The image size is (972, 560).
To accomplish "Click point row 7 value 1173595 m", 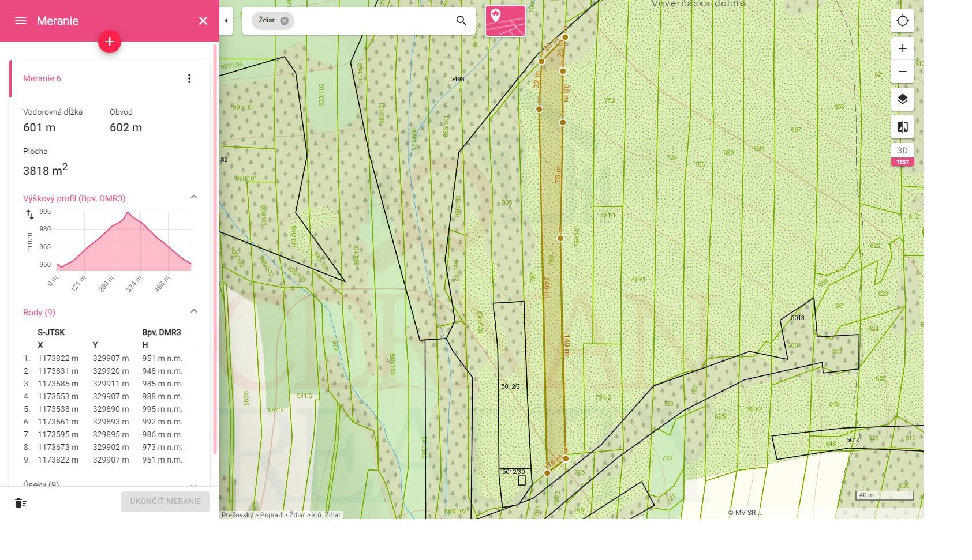I will tap(58, 434).
